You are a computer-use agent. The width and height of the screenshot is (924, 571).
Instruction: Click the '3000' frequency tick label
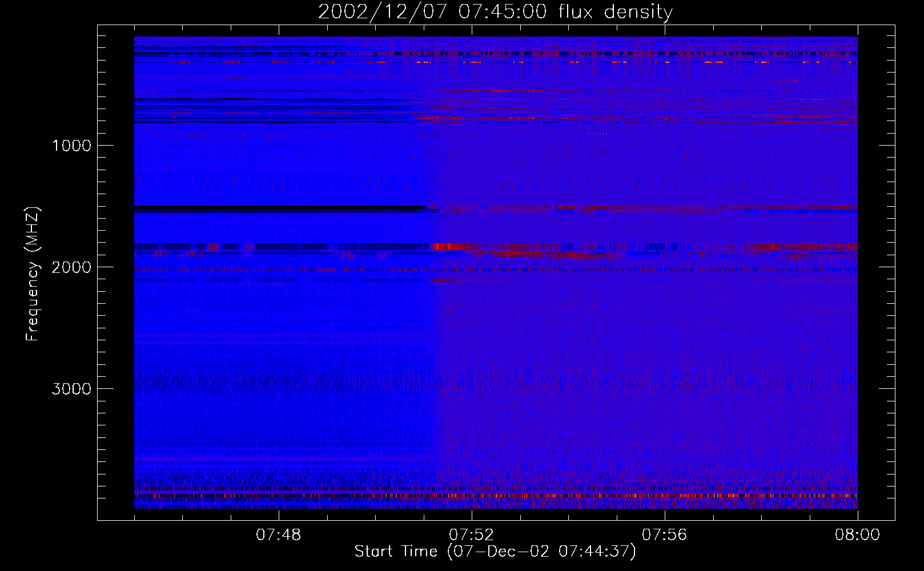pyautogui.click(x=71, y=389)
